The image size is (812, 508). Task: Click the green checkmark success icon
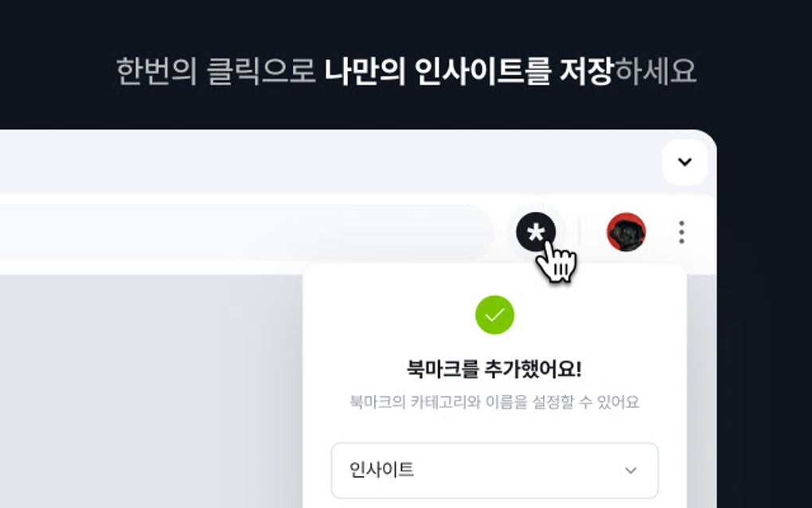click(494, 315)
